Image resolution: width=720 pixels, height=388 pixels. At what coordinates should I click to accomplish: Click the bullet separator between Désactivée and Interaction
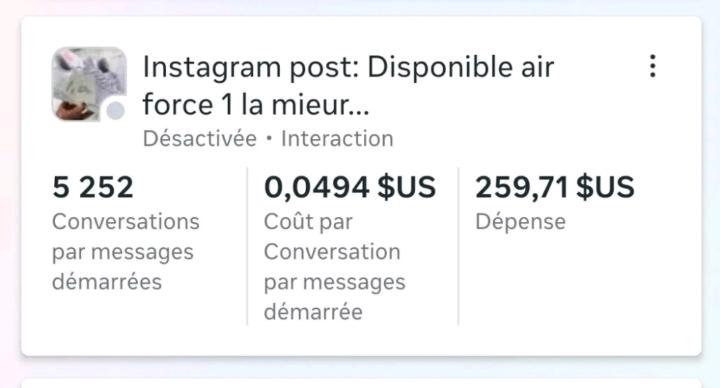pos(269,138)
